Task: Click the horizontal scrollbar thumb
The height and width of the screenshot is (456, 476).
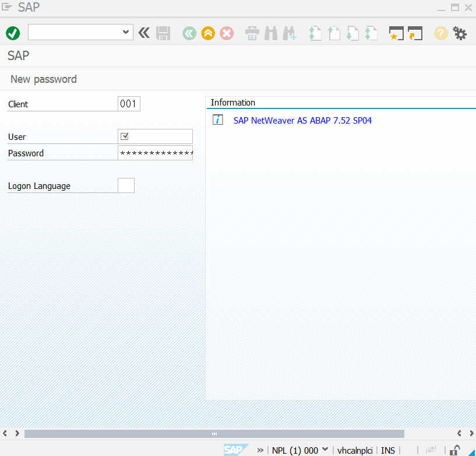Action: pyautogui.click(x=214, y=434)
